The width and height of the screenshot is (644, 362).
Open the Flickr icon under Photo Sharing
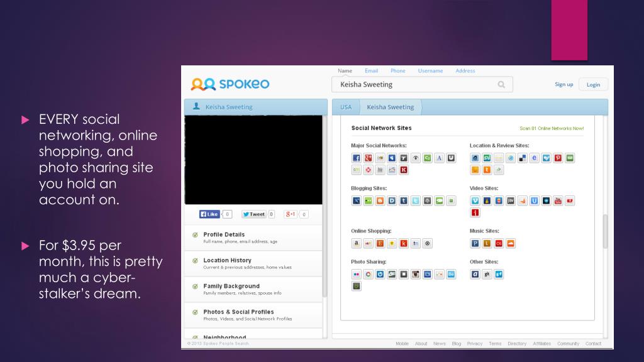pyautogui.click(x=356, y=274)
